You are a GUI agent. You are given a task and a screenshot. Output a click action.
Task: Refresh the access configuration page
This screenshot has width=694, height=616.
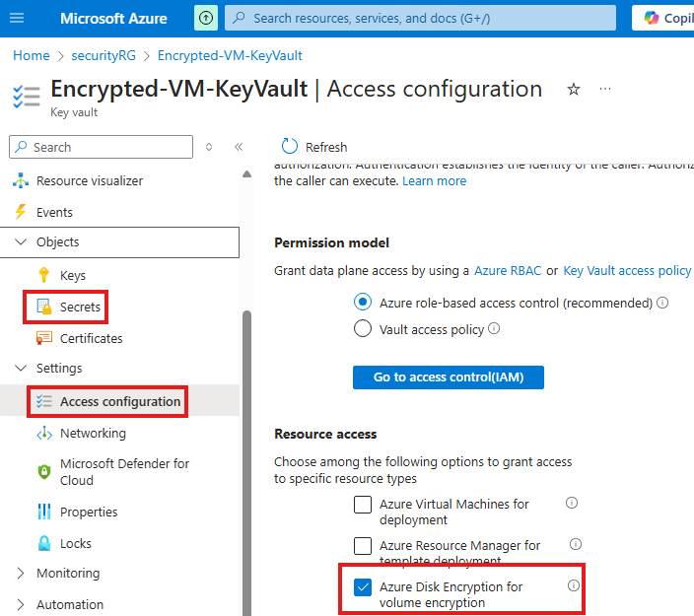click(314, 147)
